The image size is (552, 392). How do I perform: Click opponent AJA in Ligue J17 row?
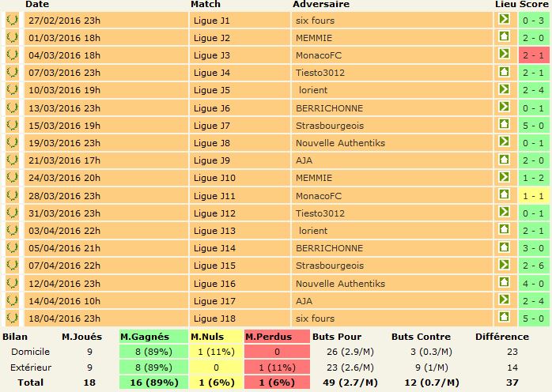(304, 300)
